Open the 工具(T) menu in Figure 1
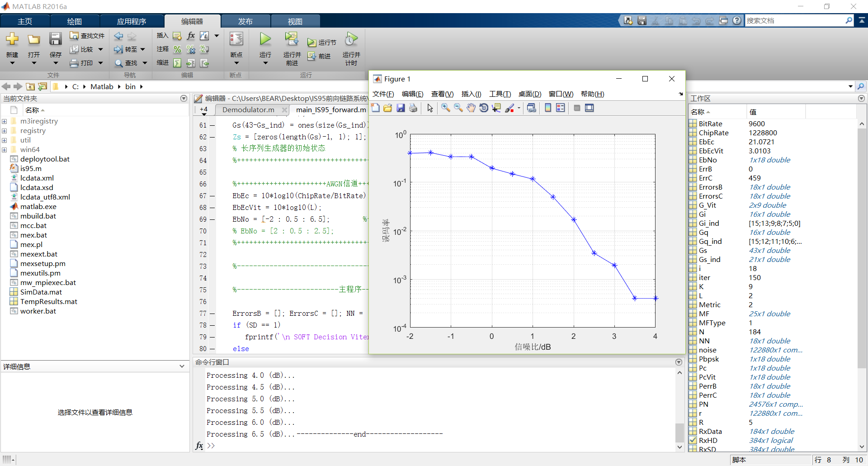 [x=500, y=94]
